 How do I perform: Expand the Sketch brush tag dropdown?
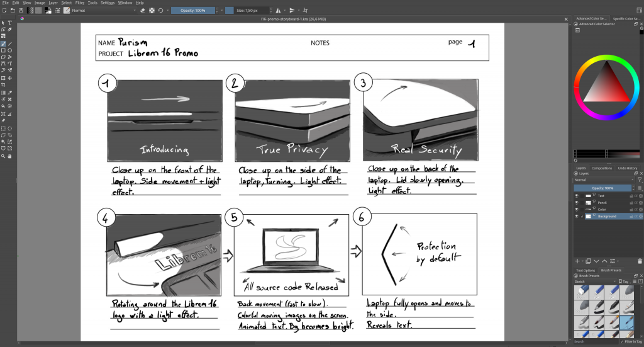(595, 282)
